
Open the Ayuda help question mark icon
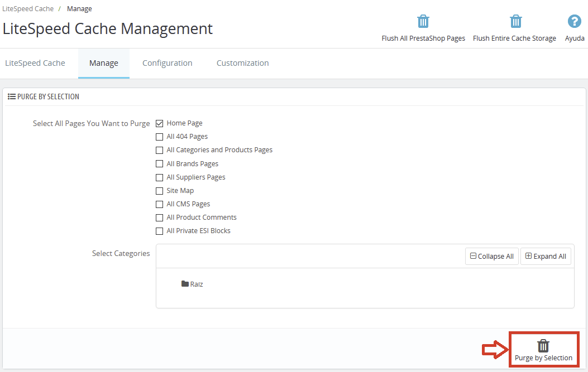[x=575, y=22]
